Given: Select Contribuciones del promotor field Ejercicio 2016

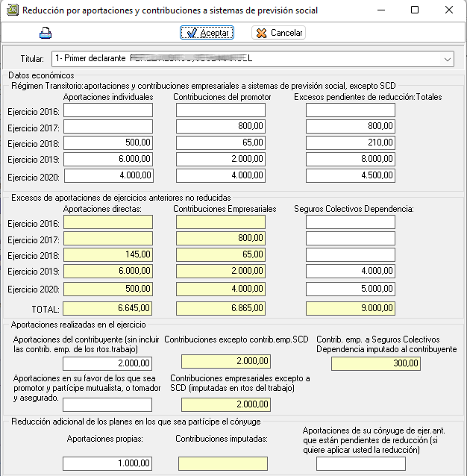Looking at the screenshot, I should [x=221, y=110].
